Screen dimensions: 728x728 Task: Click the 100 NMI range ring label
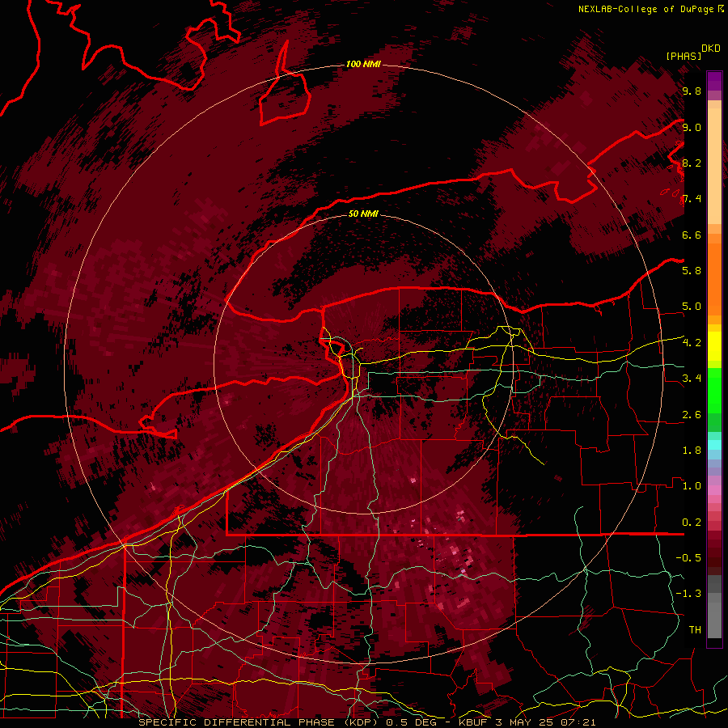point(363,64)
